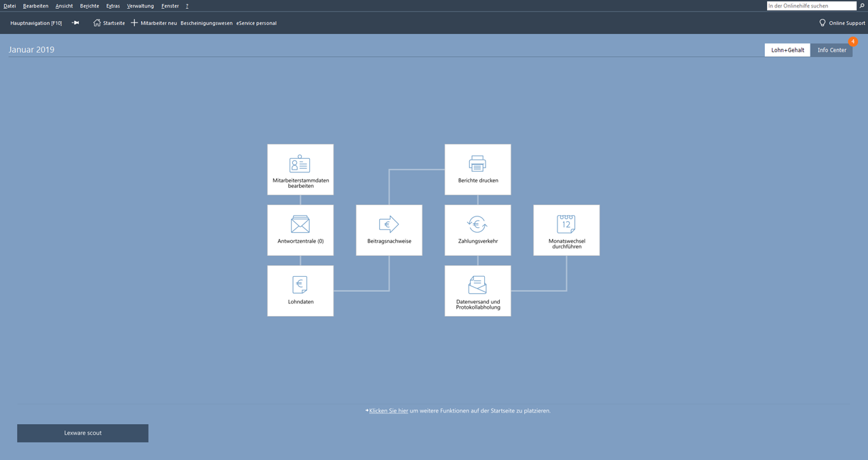The height and width of the screenshot is (460, 868).
Task: Click the Januar 2019 heading
Action: (x=32, y=50)
